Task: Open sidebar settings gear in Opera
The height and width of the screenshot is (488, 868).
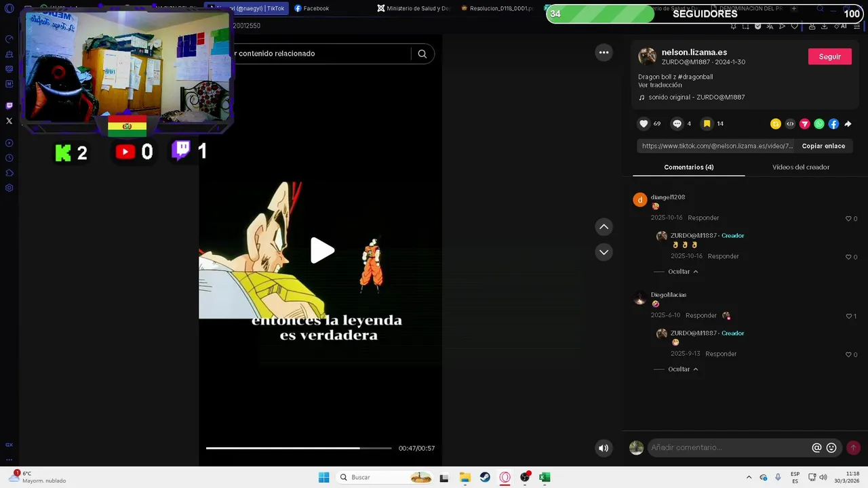Action: (x=9, y=188)
